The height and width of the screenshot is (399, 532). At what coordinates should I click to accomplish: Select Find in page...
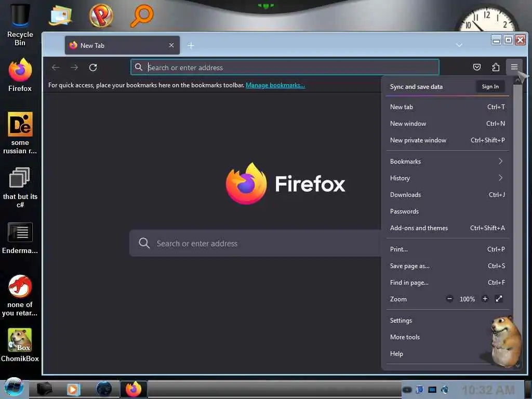click(447, 283)
